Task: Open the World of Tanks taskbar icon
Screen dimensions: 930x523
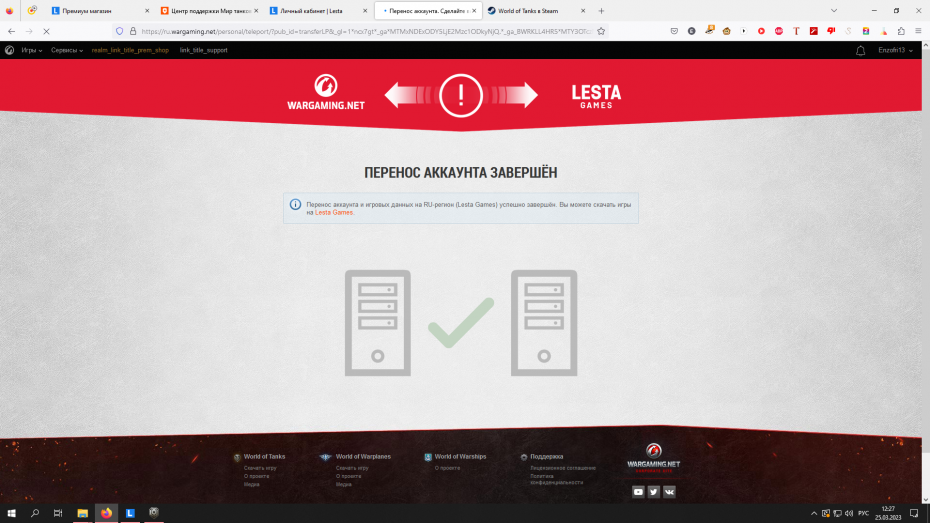Action: 154,513
